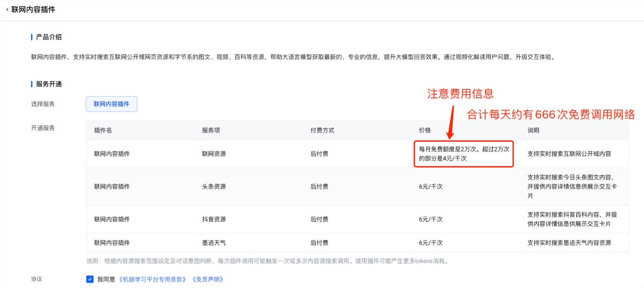The width and height of the screenshot is (644, 288).
Task: Click the 支持实时搜索抖音百科内容 description
Action: (x=572, y=219)
